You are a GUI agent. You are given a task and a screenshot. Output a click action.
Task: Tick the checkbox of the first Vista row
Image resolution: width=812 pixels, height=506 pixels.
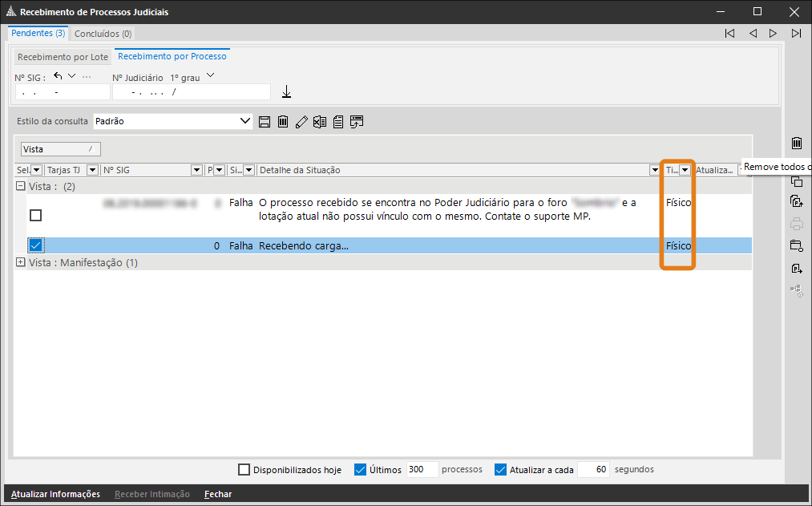coord(35,215)
